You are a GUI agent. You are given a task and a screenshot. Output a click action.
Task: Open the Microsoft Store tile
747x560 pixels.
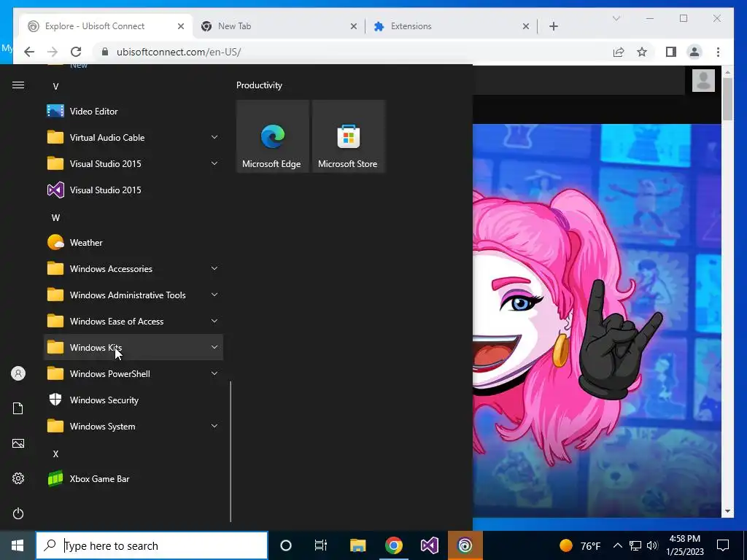coord(348,136)
